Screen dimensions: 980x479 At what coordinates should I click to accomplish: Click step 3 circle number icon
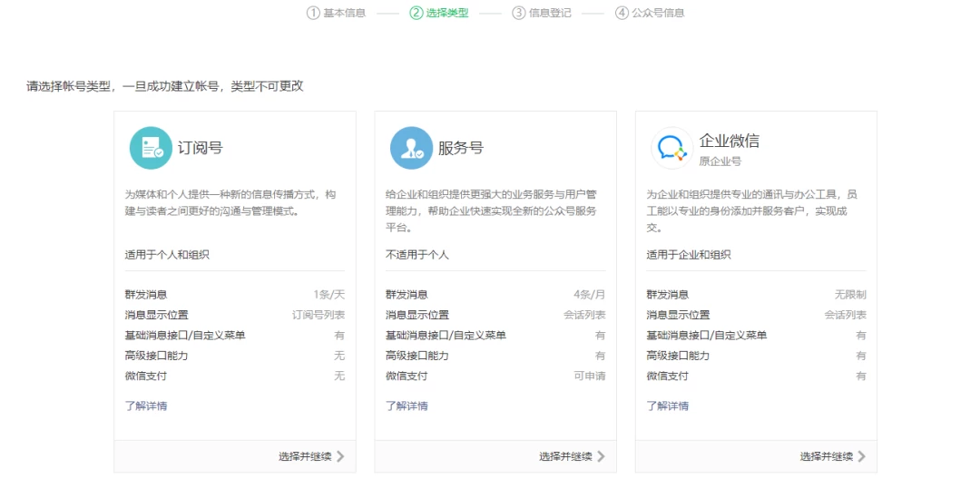point(519,13)
